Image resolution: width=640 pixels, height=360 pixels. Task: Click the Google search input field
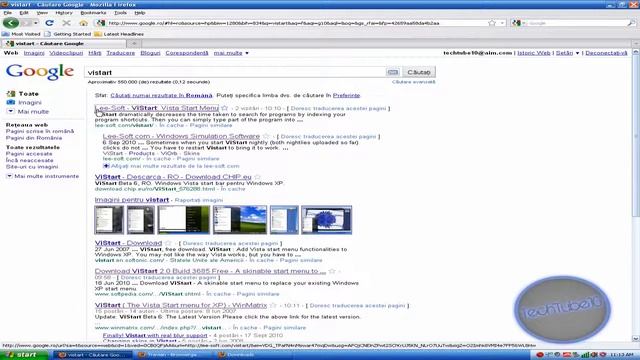point(235,72)
